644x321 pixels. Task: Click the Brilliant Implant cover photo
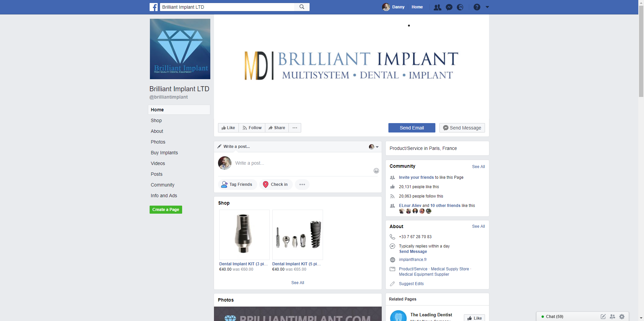tap(352, 66)
